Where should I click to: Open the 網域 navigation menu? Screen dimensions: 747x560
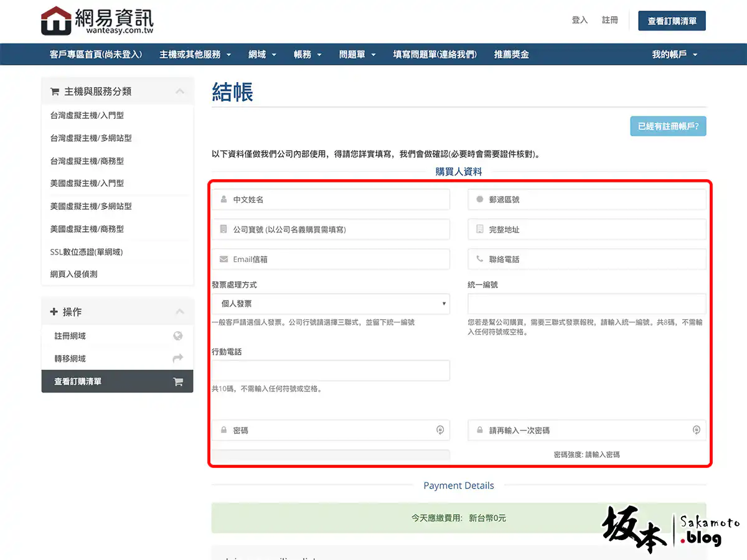coord(262,54)
